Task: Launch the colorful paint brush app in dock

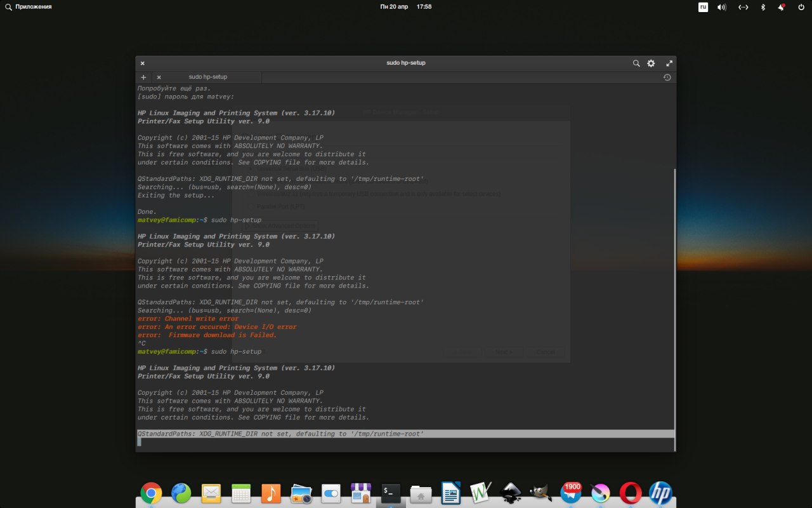Action: (600, 493)
